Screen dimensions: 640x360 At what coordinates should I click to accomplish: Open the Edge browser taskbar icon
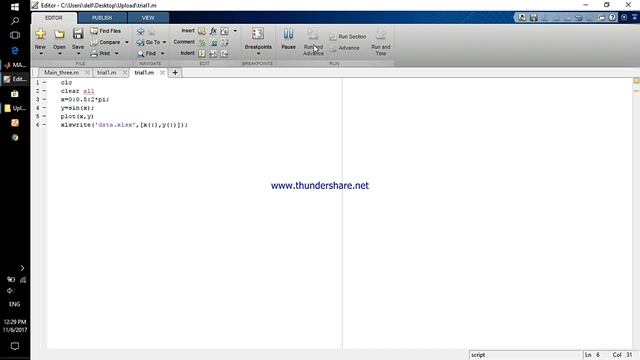point(15,50)
